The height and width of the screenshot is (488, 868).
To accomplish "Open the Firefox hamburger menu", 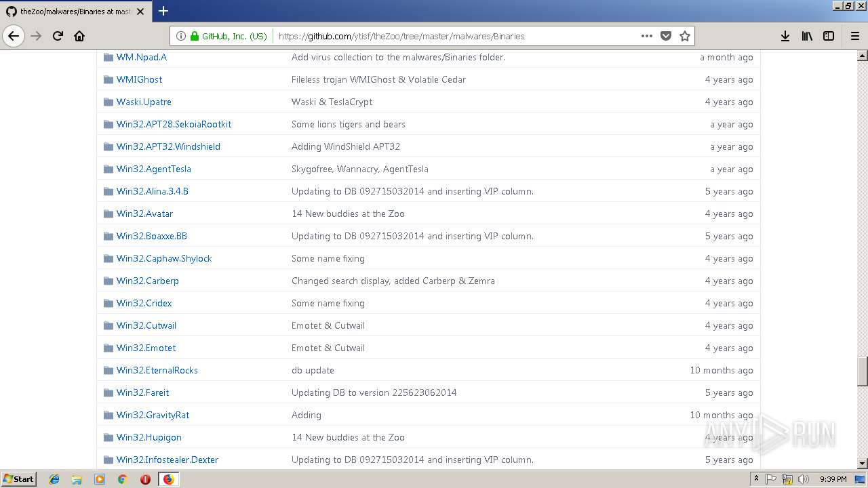I will [854, 36].
